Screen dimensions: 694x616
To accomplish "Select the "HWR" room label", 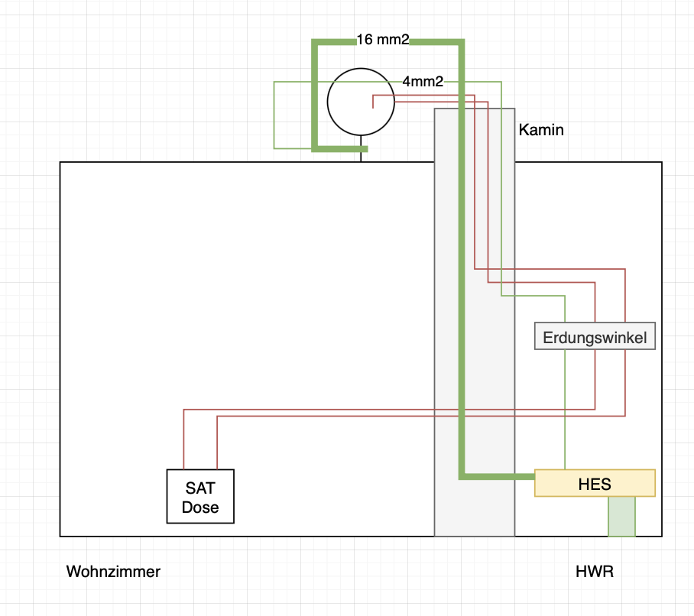I will click(x=595, y=572).
